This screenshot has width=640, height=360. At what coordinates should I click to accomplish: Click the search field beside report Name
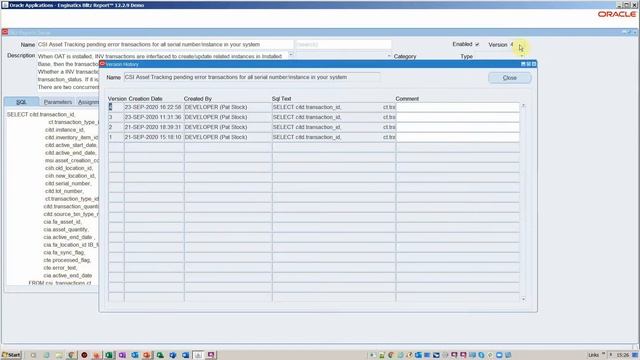pos(343,44)
